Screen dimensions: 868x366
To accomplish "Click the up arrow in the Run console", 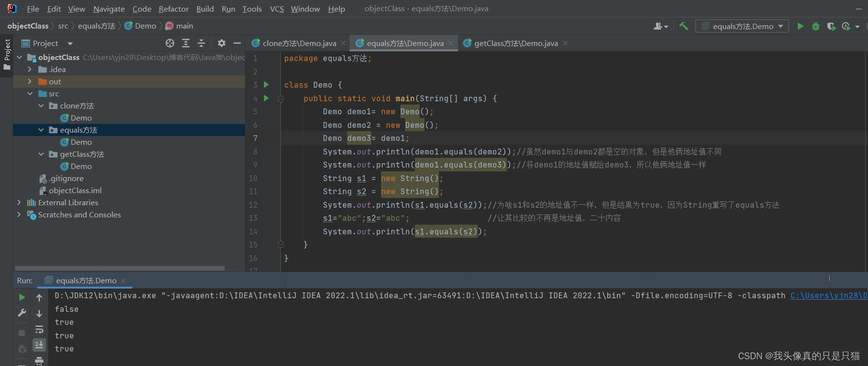I will pyautogui.click(x=39, y=297).
